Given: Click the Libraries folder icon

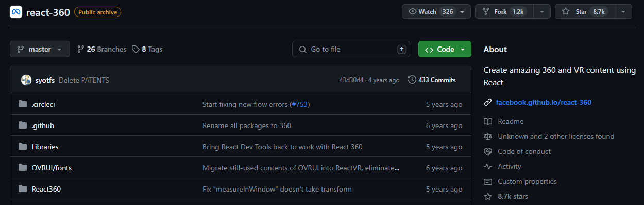Looking at the screenshot, I should click(x=23, y=147).
